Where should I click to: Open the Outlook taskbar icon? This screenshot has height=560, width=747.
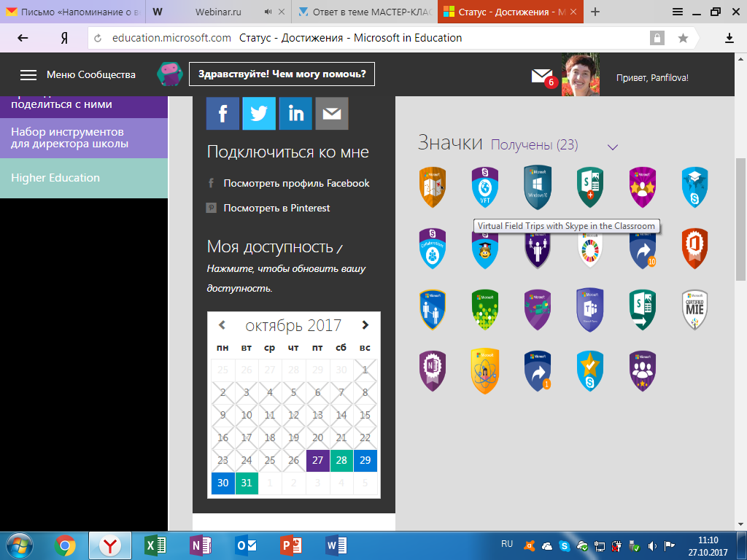pyautogui.click(x=246, y=545)
